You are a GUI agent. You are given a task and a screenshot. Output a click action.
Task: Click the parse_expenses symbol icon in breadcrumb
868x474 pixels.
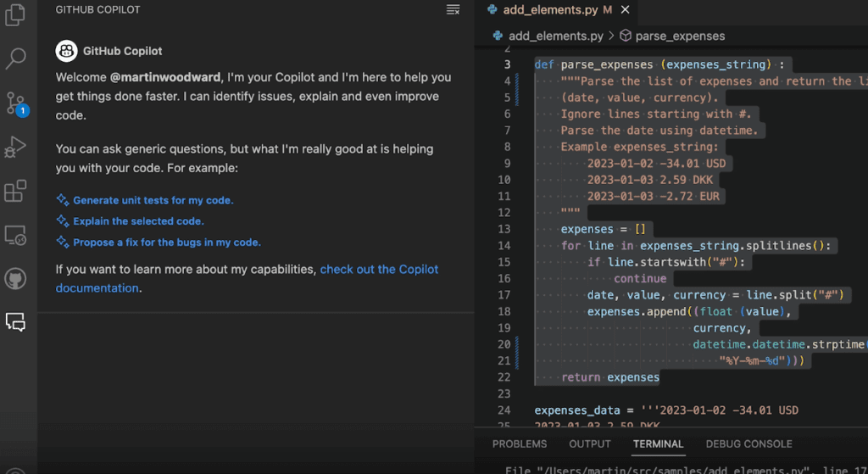(x=625, y=36)
